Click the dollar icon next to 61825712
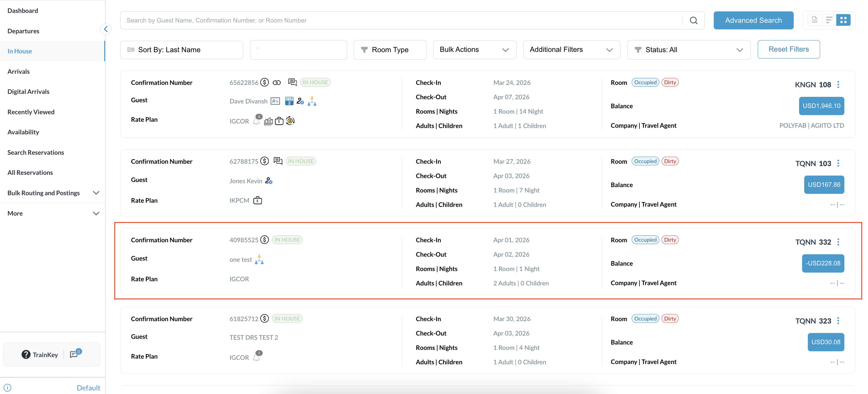This screenshot has height=394, width=868. 265,318
